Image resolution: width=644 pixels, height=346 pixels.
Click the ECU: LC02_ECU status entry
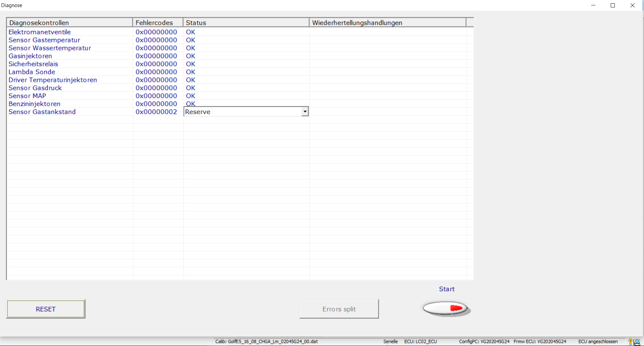coord(421,342)
